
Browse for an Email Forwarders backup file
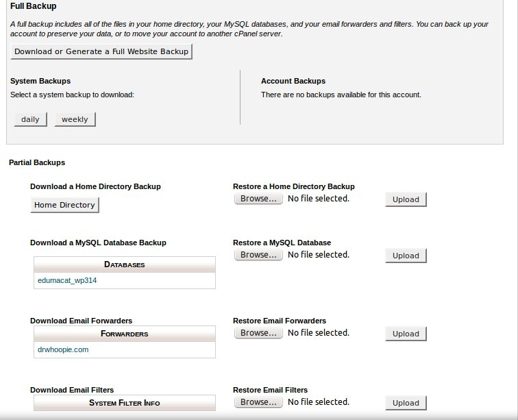pos(258,333)
